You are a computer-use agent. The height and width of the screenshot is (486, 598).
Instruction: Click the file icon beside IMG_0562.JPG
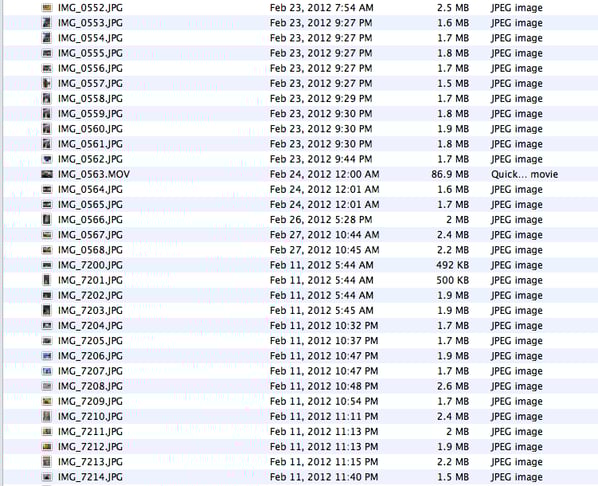[x=47, y=159]
